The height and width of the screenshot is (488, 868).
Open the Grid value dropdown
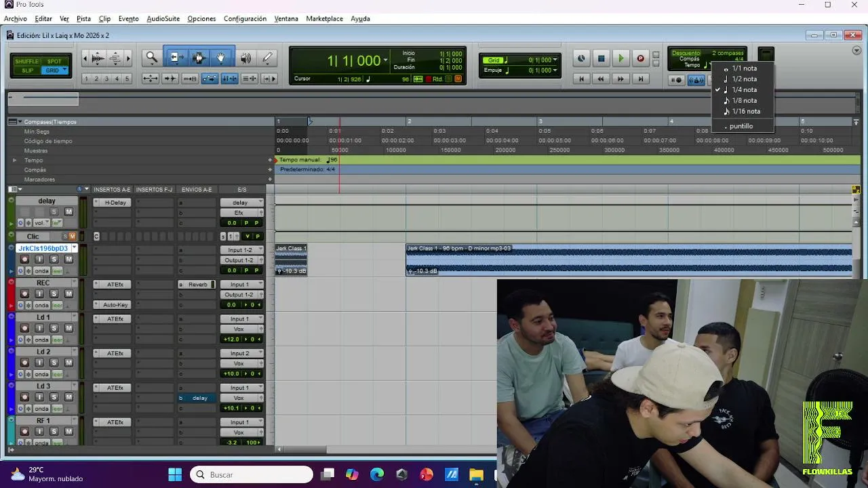555,60
